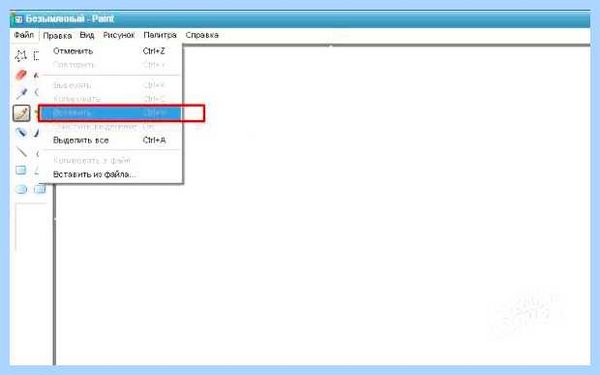Select the red Eraser tool
This screenshot has height=375, width=600.
point(21,75)
